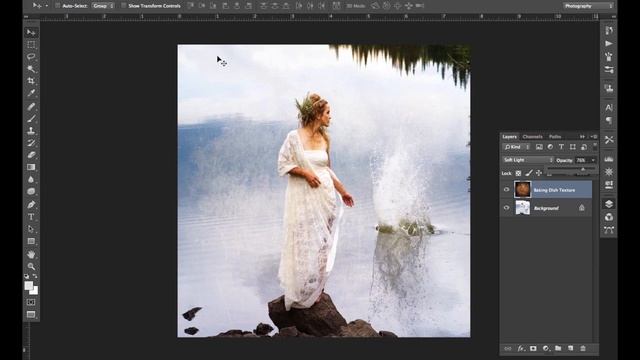Select the Brush tool
This screenshot has width=640, height=360.
31,119
